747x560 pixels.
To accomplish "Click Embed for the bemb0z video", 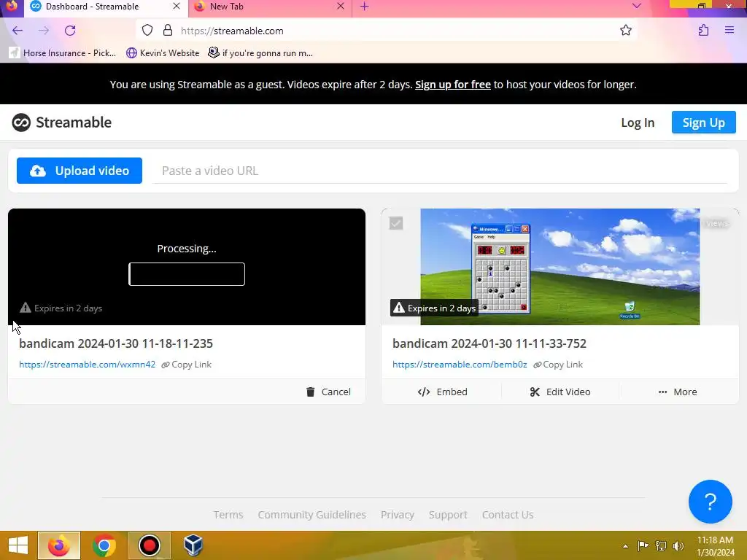I will pyautogui.click(x=442, y=392).
